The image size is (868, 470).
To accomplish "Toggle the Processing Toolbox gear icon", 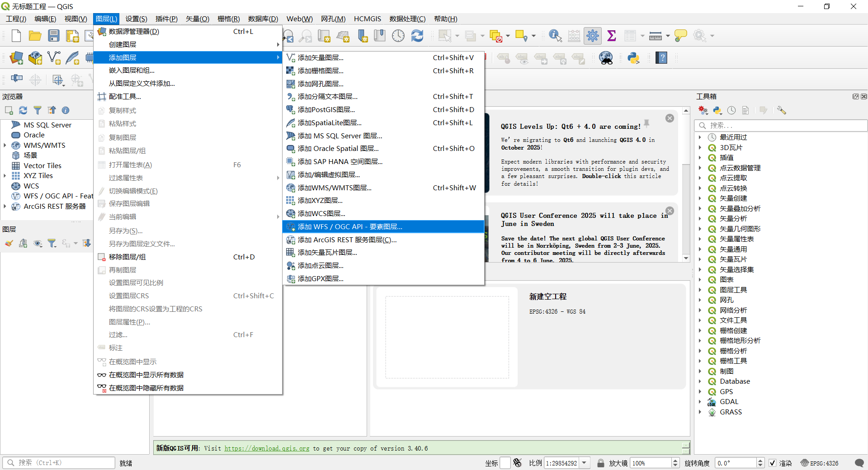I will [x=592, y=36].
